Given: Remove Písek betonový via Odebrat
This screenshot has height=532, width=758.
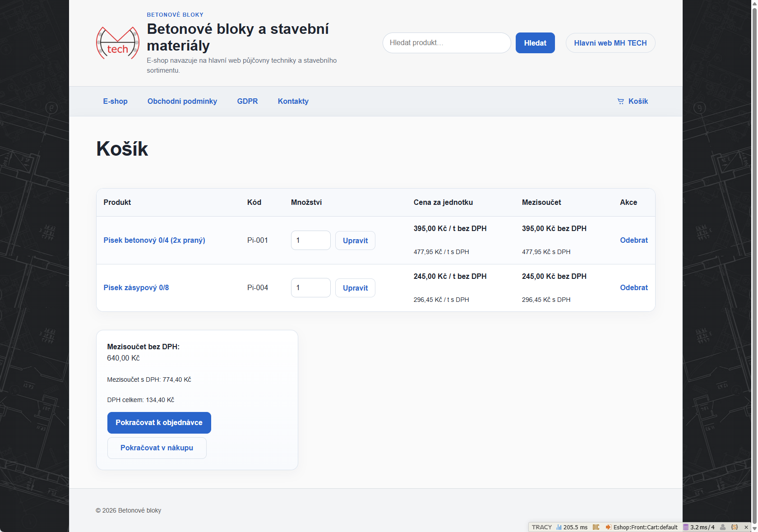Looking at the screenshot, I should 634,240.
